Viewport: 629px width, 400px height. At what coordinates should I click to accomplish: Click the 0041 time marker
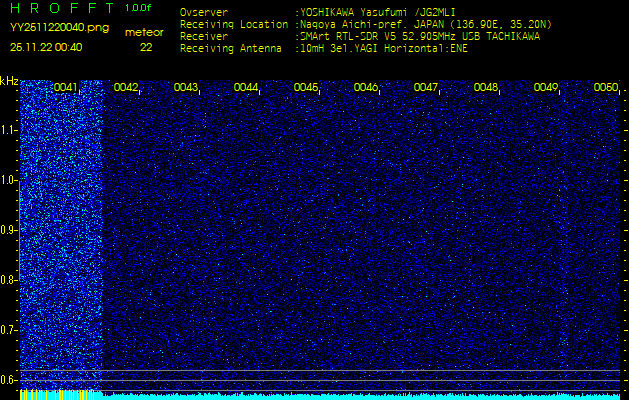pos(66,88)
